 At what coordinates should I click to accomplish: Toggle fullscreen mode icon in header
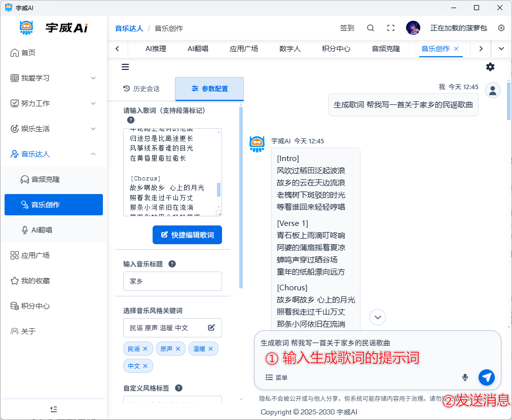point(391,28)
